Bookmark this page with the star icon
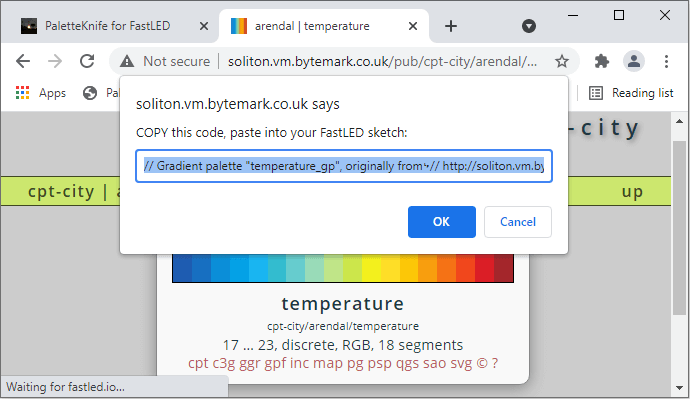690x399 pixels. tap(562, 61)
